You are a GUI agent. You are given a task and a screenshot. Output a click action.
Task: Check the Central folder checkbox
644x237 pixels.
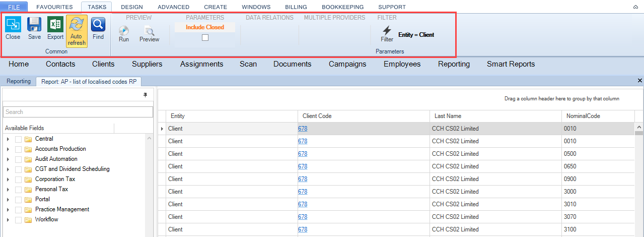click(18, 139)
